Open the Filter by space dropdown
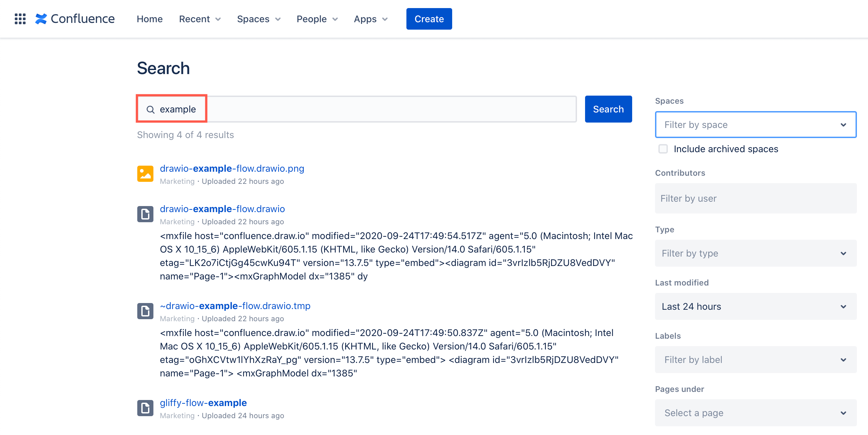 tap(755, 125)
